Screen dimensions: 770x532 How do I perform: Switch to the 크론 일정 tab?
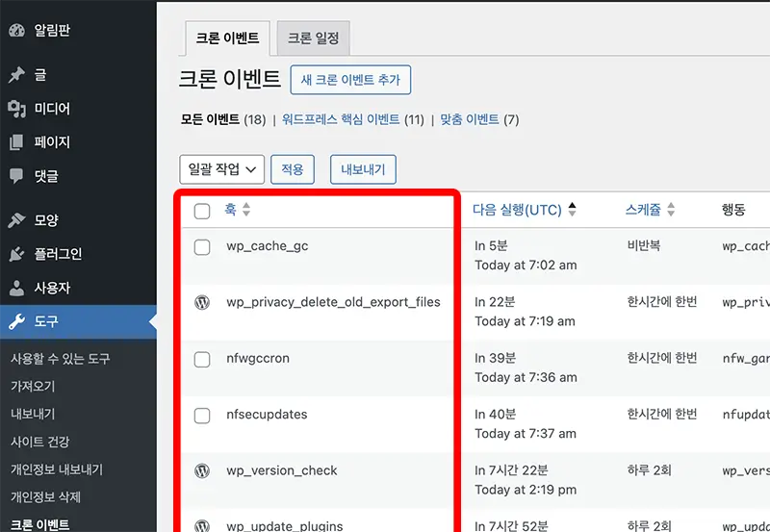point(314,38)
